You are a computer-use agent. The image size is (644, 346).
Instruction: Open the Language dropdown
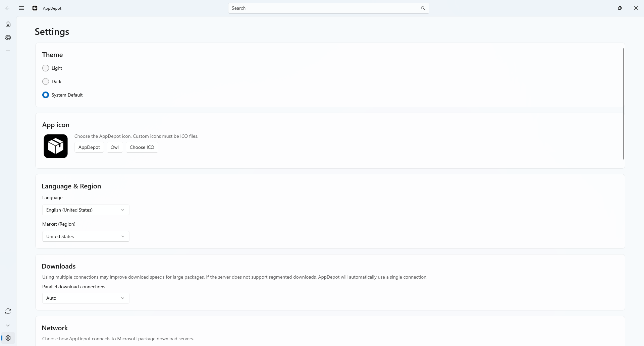pos(86,210)
